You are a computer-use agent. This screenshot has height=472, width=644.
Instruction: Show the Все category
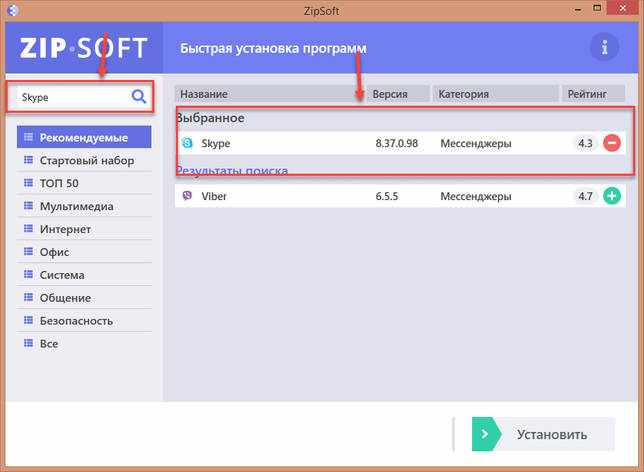pos(84,343)
